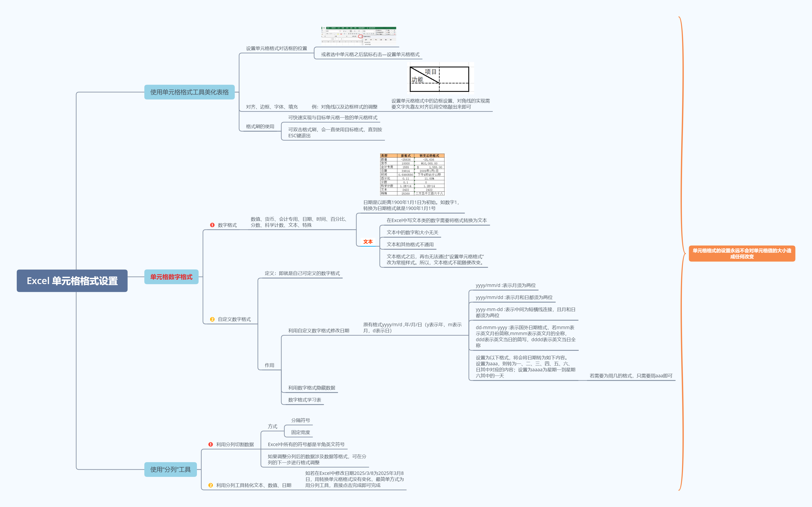
Task: Click the 固定宽度 node
Action: [301, 432]
